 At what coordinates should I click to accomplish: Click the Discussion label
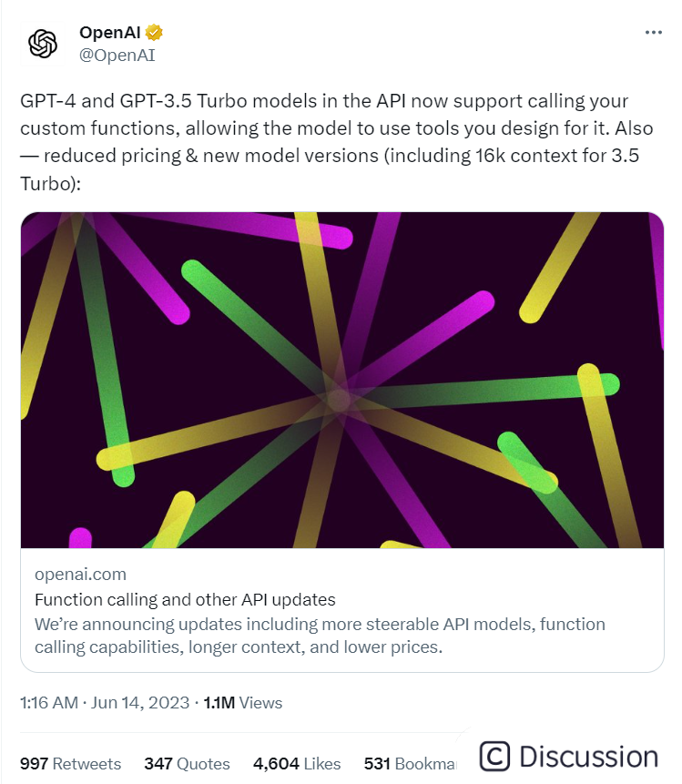point(588,757)
